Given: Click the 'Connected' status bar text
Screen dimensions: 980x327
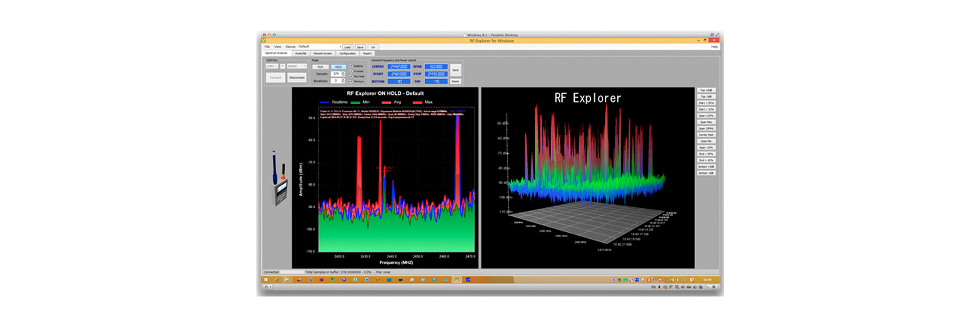Looking at the screenshot, I should tap(271, 272).
